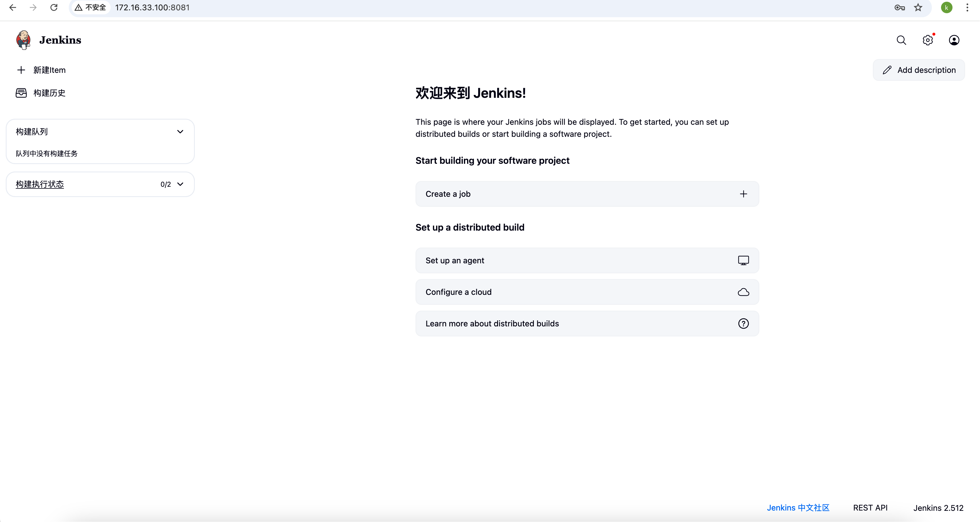Open the Jenkins 中文社区 footer link
This screenshot has width=980, height=522.
click(x=798, y=508)
